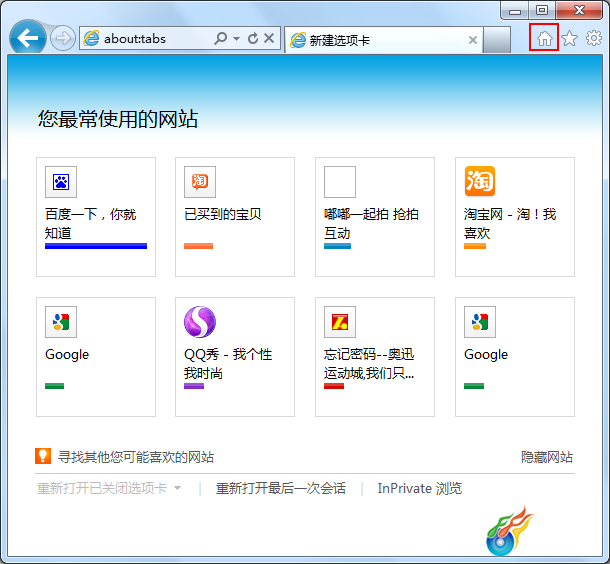Click the last Google tile icon
This screenshot has height=564, width=610.
(480, 322)
